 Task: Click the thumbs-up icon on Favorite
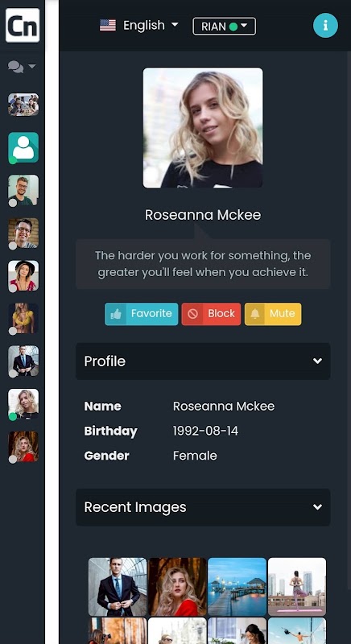click(x=116, y=314)
